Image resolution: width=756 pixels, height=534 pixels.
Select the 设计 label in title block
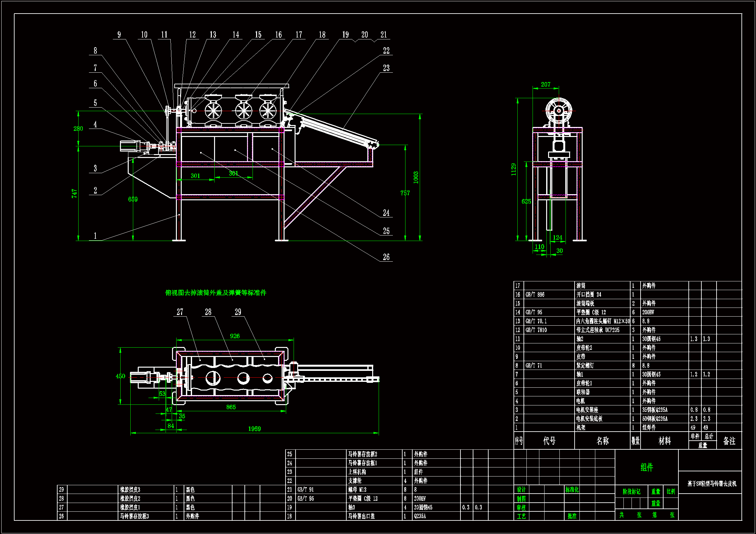point(521,490)
